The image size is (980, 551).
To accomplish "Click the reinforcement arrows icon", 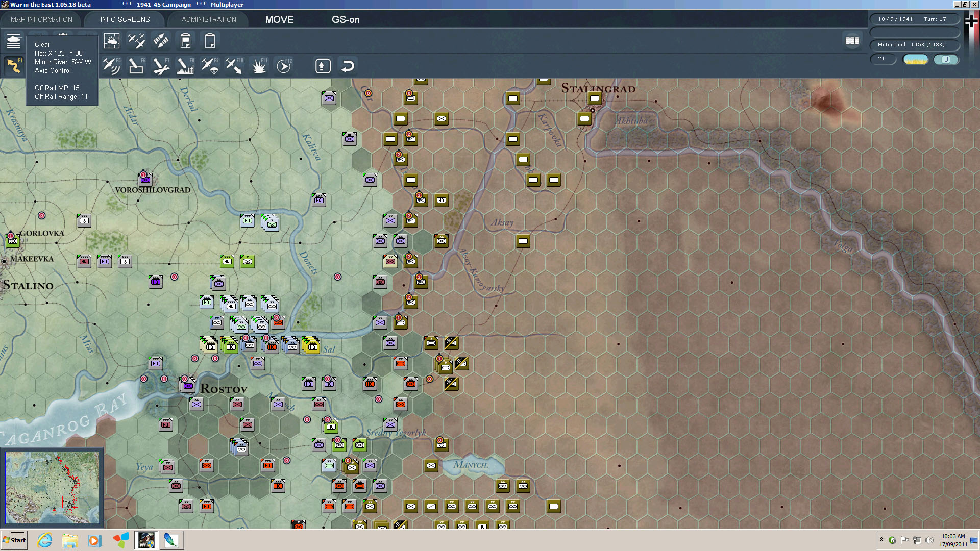I will pyautogui.click(x=161, y=40).
